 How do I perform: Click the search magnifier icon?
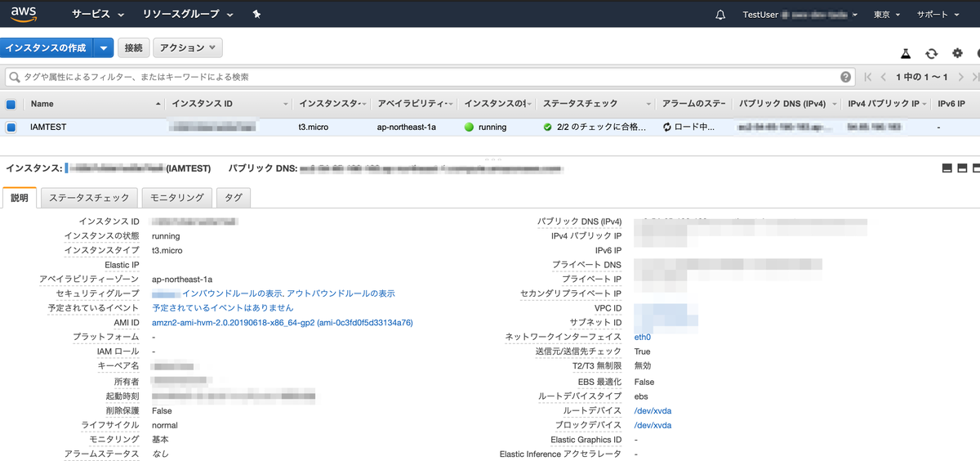[14, 77]
